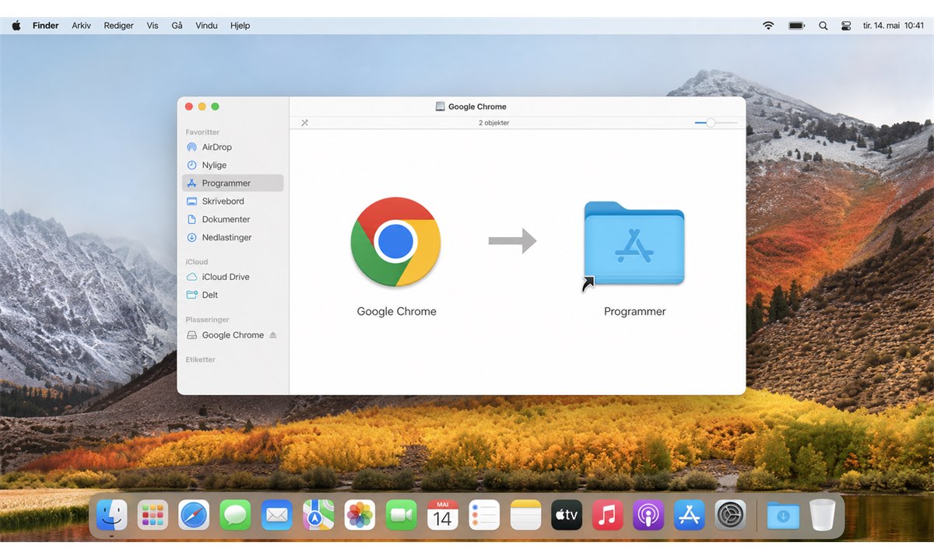Click the iCloud sidebar heading
This screenshot has width=934, height=560.
point(197,262)
